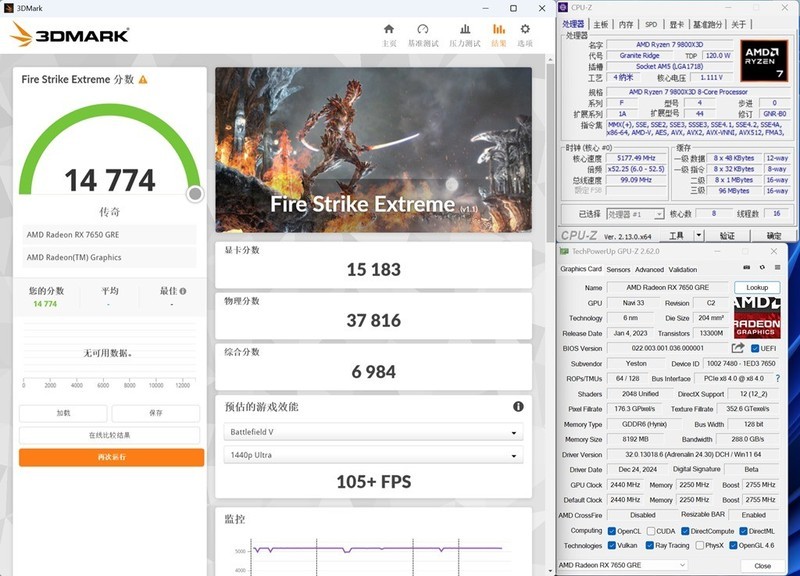Click the orange results (结果) chart icon
Screen dimensions: 800x576
[x=497, y=28]
